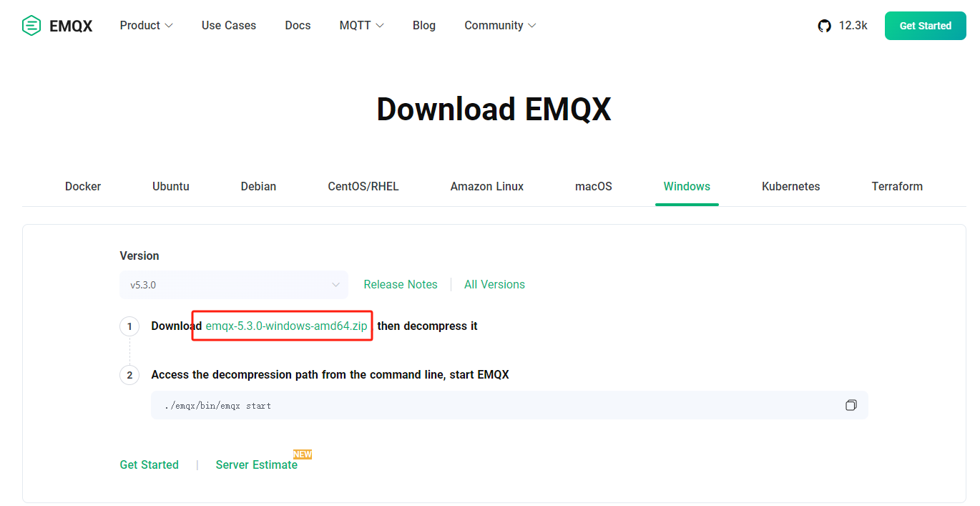Screen dimensions: 980x506
Task: Expand the Product menu
Action: coord(147,25)
